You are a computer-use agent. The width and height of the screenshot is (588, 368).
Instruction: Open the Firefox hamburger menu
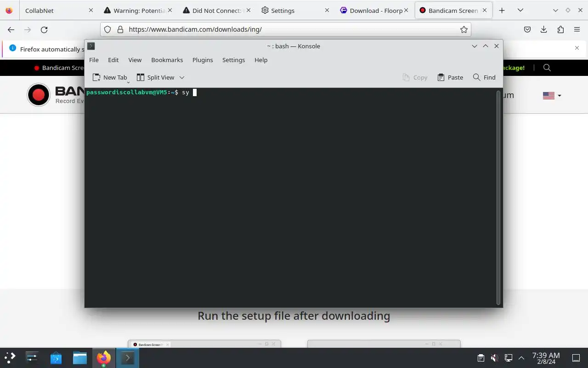(x=577, y=29)
